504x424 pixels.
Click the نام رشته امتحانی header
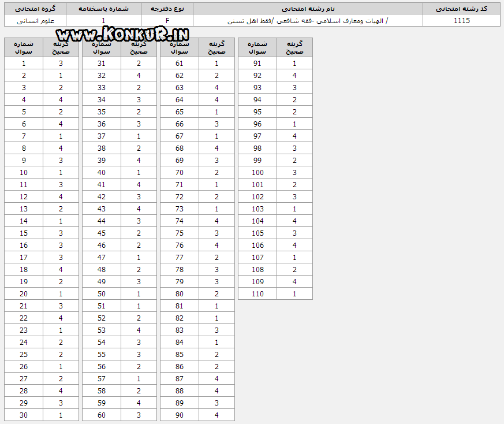[308, 9]
